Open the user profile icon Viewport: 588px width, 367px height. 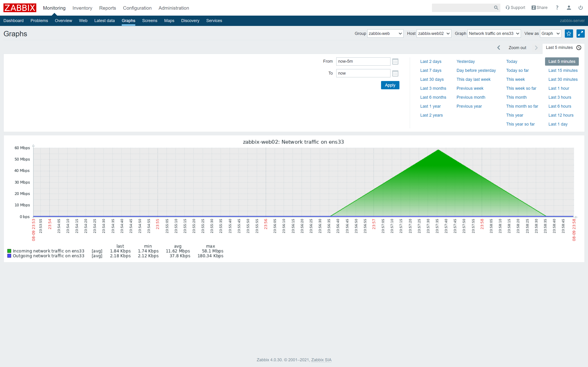(569, 8)
